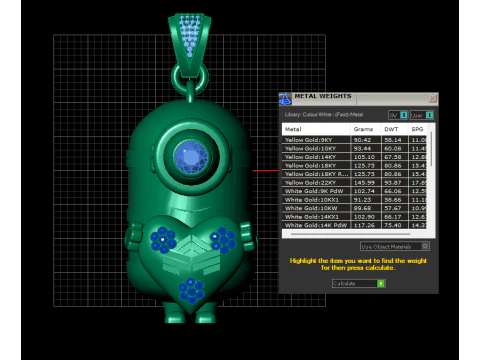
Task: Click the SPG column header
Action: pos(417,129)
